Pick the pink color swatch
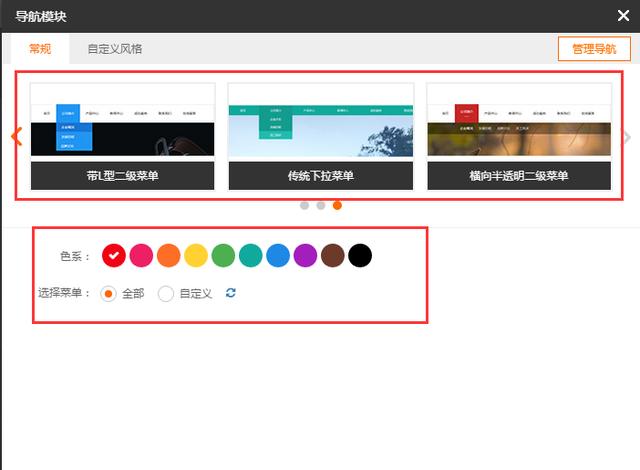Screen dimensions: 640x470 [x=141, y=256]
